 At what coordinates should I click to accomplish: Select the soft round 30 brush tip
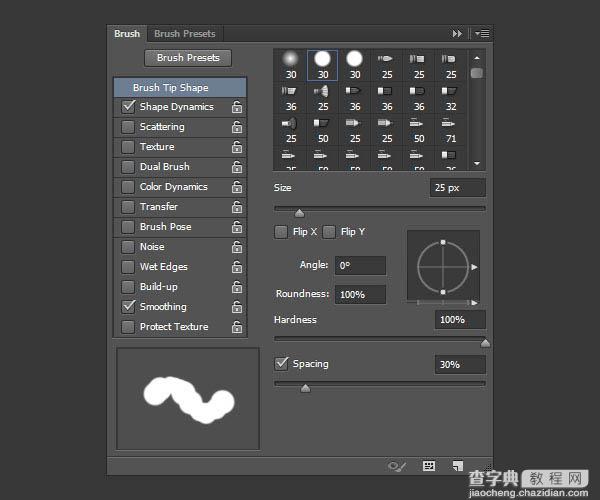[291, 65]
